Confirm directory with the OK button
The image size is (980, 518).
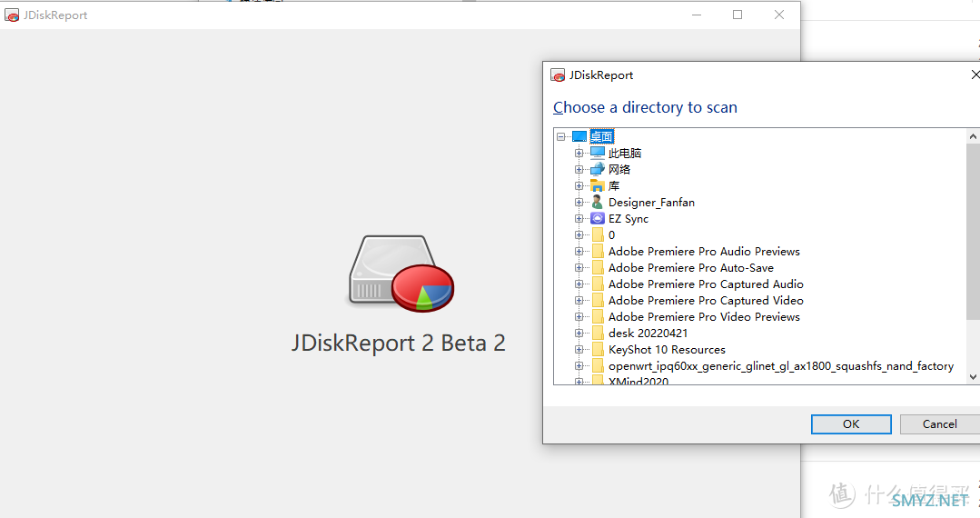point(851,424)
